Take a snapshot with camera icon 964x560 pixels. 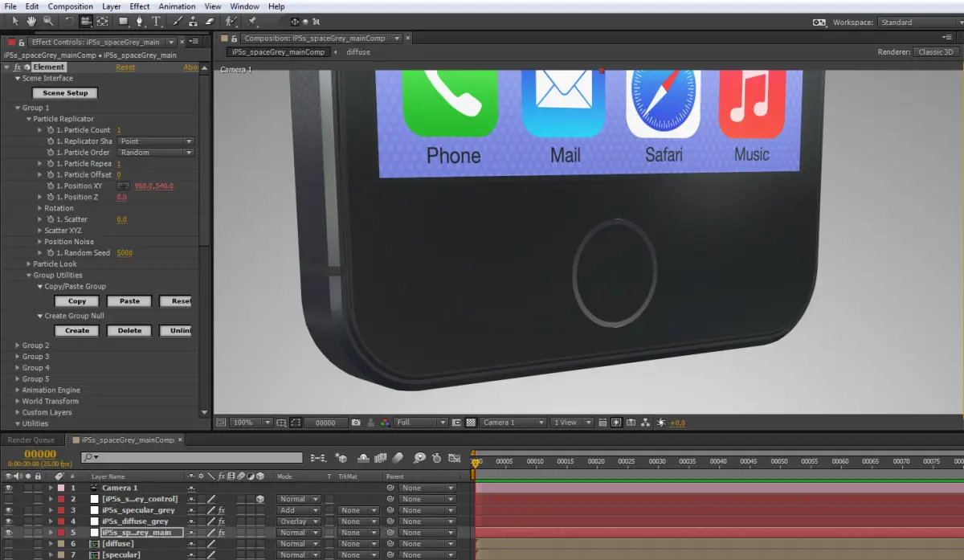[x=356, y=423]
